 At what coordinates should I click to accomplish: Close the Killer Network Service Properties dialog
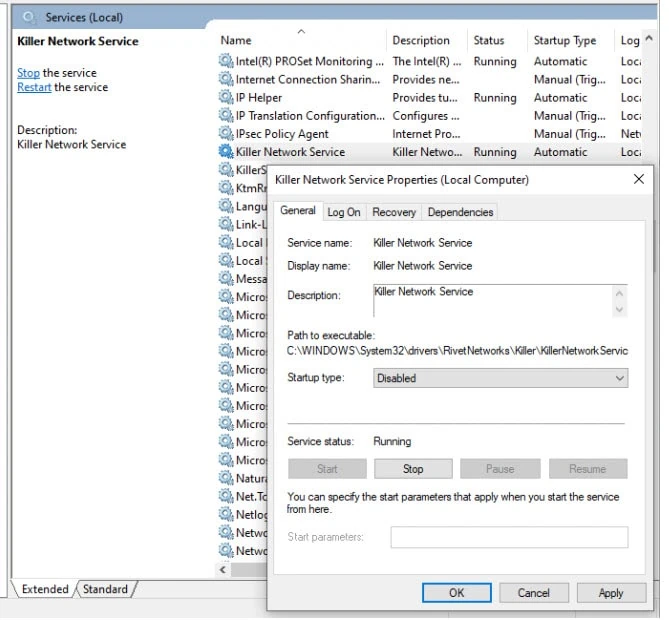[639, 179]
